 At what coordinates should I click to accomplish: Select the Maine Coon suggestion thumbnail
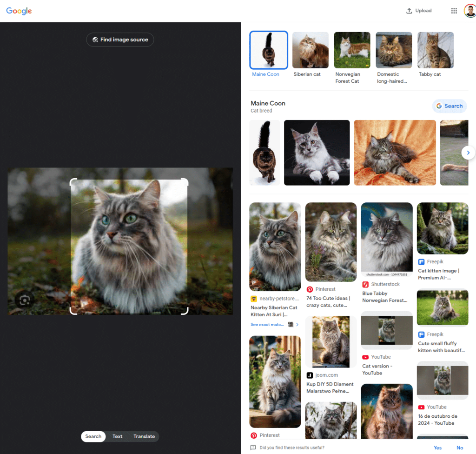click(x=268, y=50)
